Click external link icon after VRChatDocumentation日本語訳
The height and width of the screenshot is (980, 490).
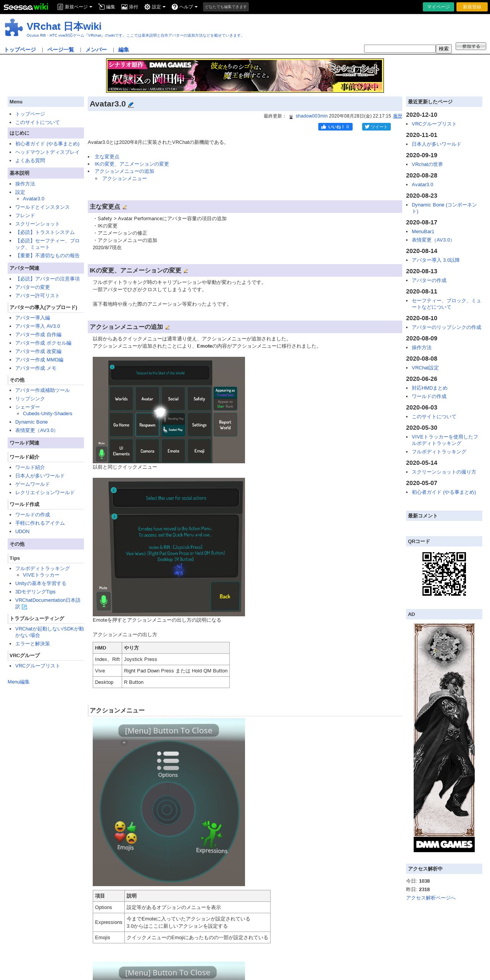[24, 607]
